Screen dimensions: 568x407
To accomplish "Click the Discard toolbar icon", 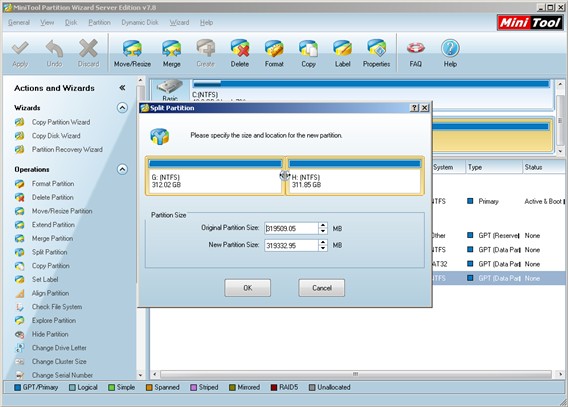I will click(88, 54).
